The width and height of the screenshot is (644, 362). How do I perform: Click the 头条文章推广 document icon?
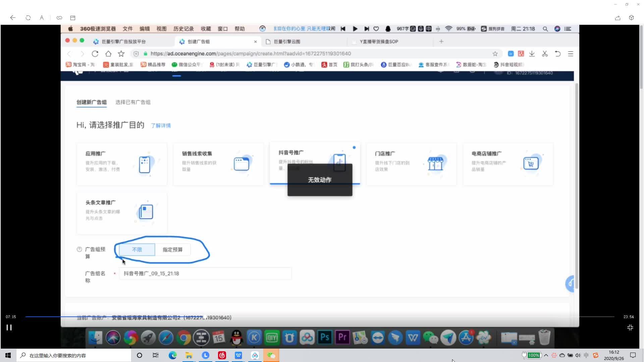pos(145,212)
